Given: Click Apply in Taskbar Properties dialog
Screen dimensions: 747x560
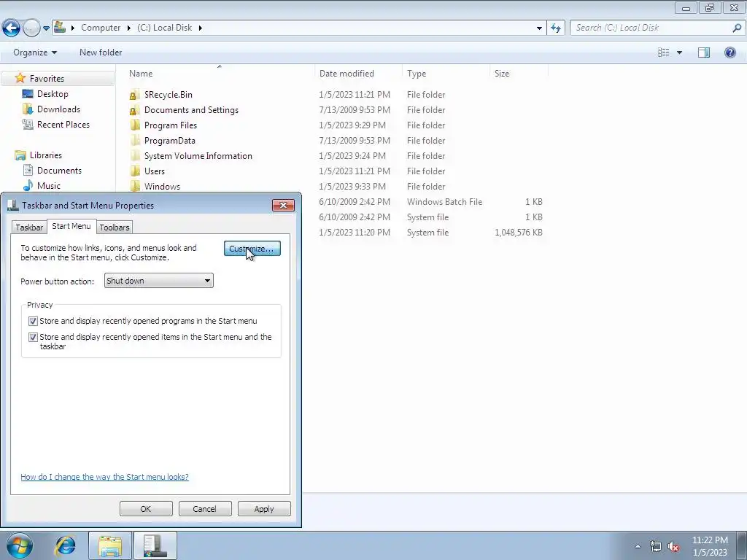Looking at the screenshot, I should [x=264, y=508].
